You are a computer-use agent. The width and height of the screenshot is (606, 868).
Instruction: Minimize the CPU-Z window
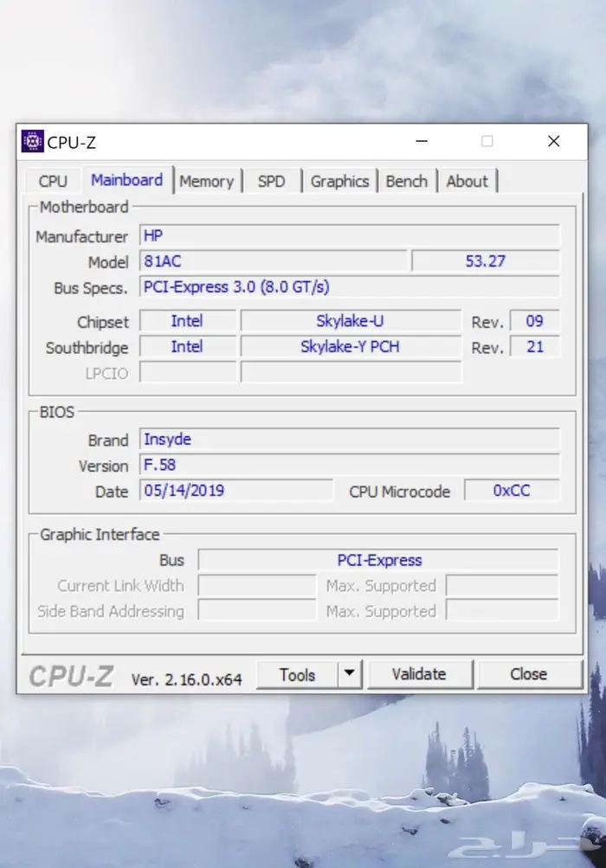coord(421,142)
